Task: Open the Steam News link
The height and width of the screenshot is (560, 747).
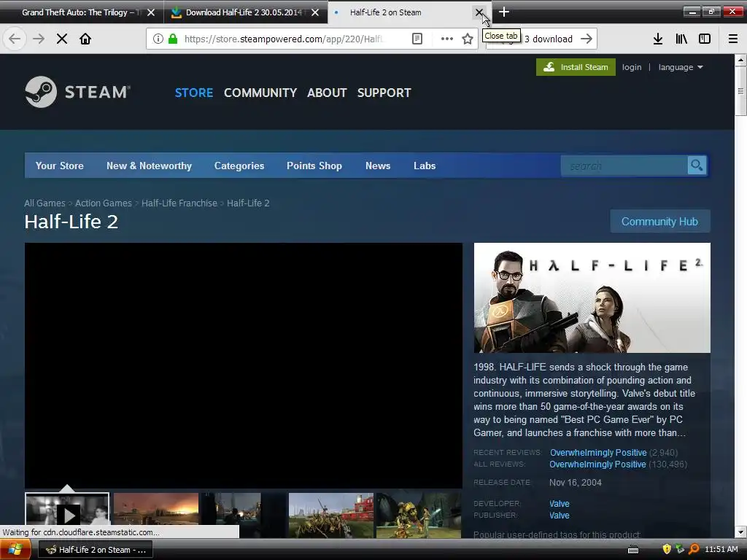Action: point(378,166)
